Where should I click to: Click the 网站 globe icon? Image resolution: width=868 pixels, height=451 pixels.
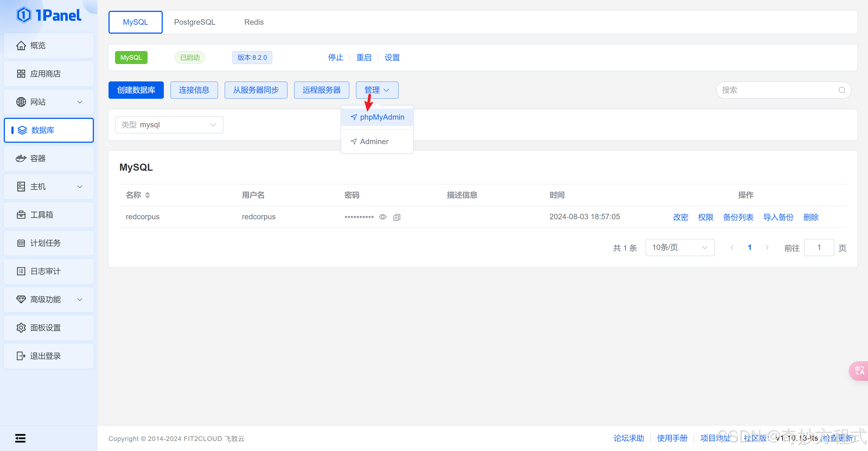[21, 102]
